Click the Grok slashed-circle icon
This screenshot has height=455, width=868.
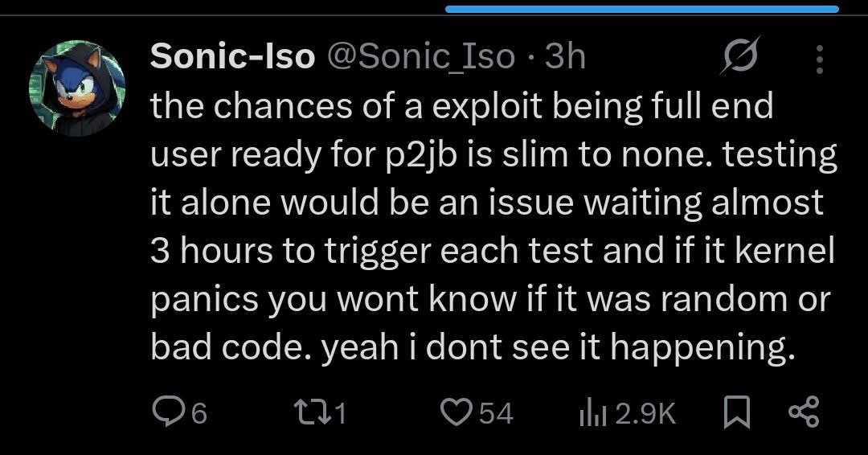click(740, 56)
